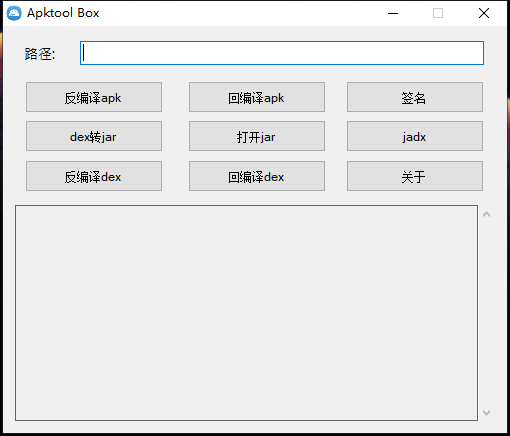This screenshot has width=510, height=436.
Task: Click the 路径: label text
Action: pyautogui.click(x=40, y=54)
